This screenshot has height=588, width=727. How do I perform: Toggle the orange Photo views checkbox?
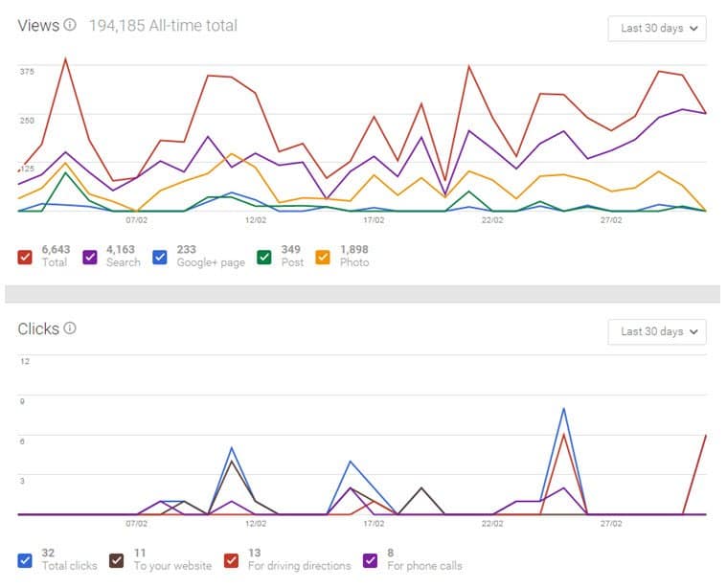(323, 256)
